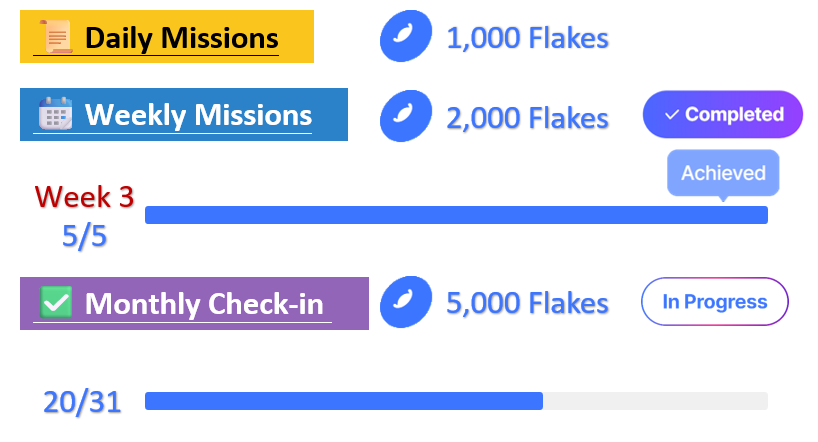Click the 5/5 weekly count
This screenshot has height=442, width=818.
(x=84, y=235)
